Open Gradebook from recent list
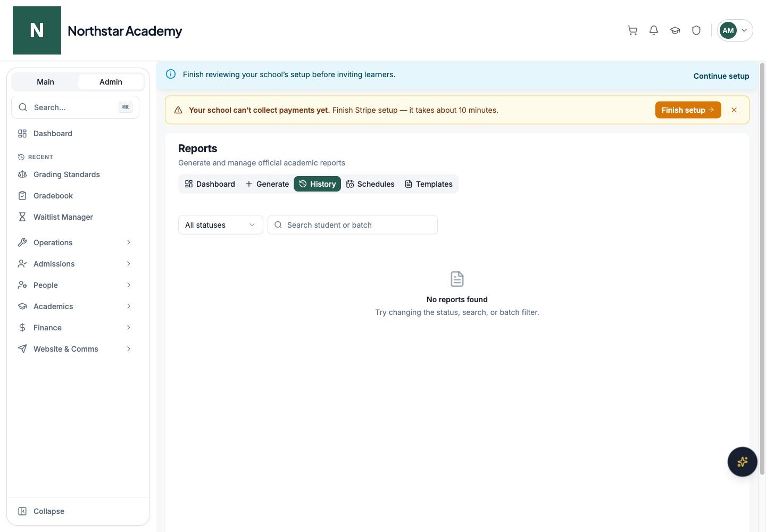Screen dimensions: 766x532 75,196
